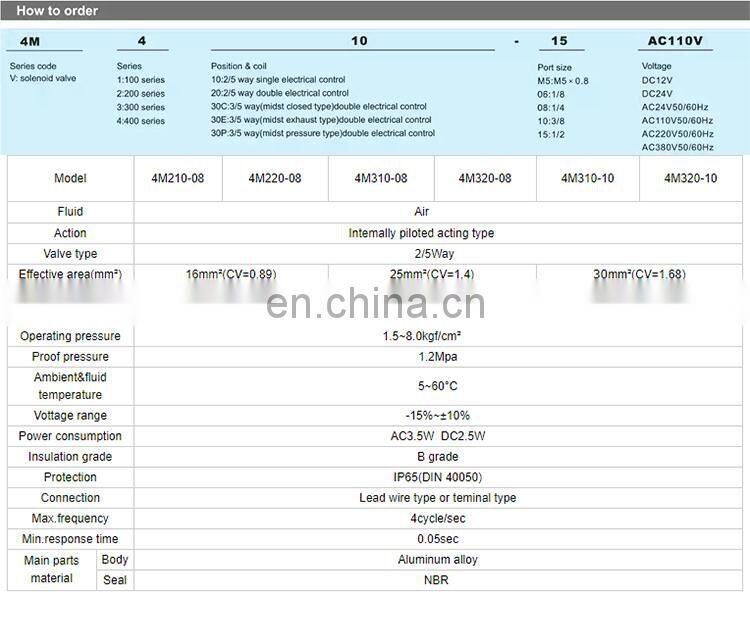Select the Operating pressure row label
The height and width of the screenshot is (635, 750).
[70, 336]
